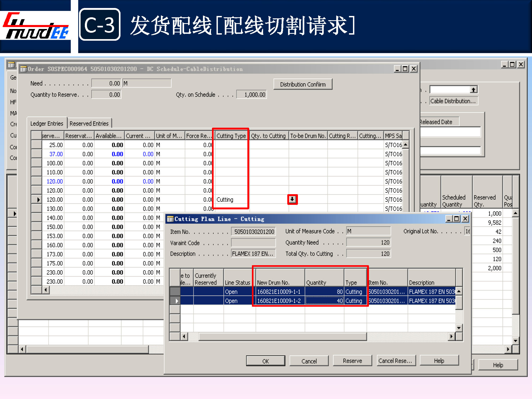
Task: Click the Cutting Type column header
Action: [x=231, y=136]
